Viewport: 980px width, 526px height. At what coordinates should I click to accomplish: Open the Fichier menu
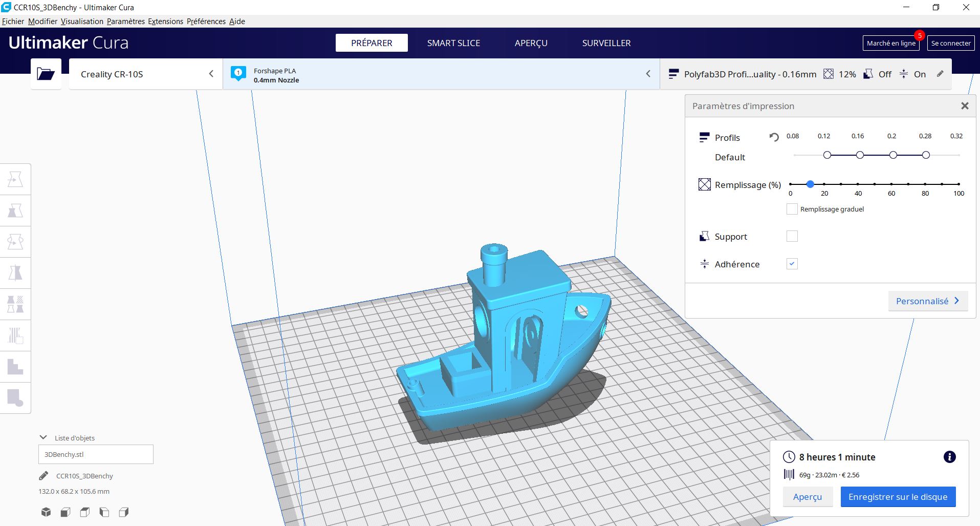[13, 21]
